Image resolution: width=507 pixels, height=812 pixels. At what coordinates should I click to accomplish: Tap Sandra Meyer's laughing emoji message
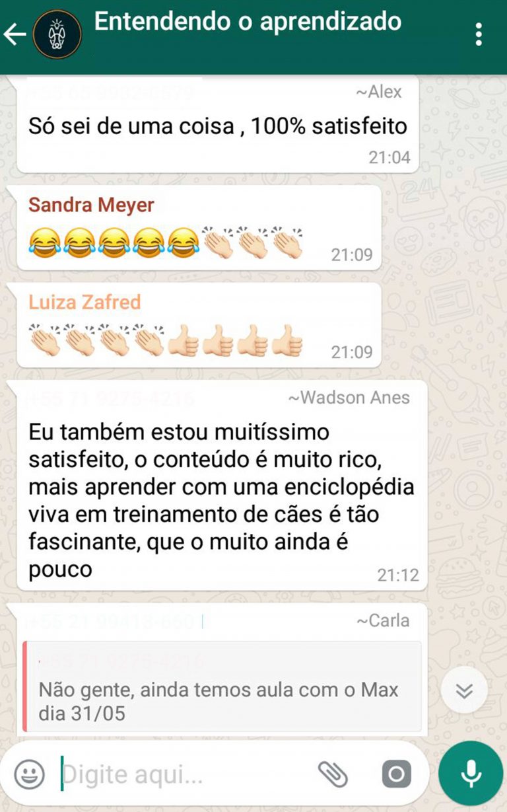point(199,228)
